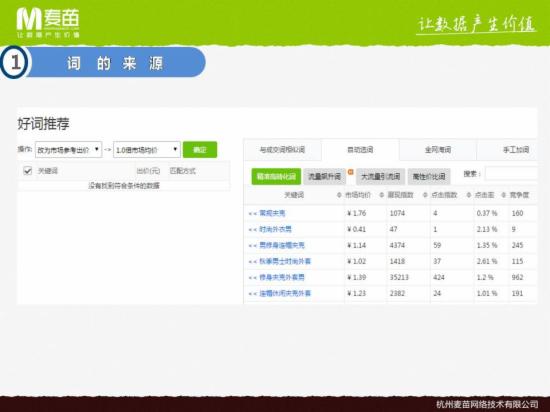Viewport: 550px width, 412px height.
Task: Click the sort icon beside 展现指数 column
Action: pos(382,195)
